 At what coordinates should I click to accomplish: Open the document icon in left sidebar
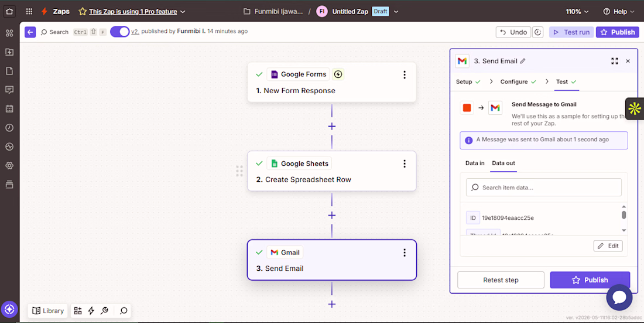[9, 71]
